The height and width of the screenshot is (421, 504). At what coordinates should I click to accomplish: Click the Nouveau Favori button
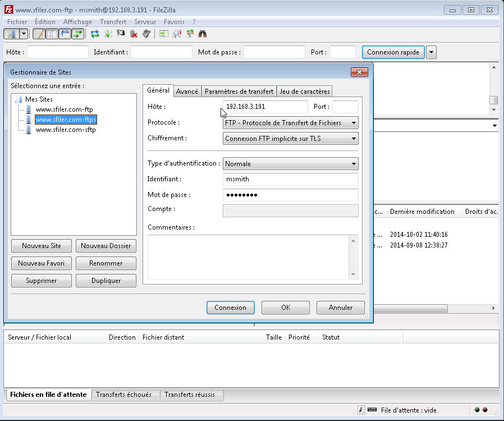coord(42,263)
